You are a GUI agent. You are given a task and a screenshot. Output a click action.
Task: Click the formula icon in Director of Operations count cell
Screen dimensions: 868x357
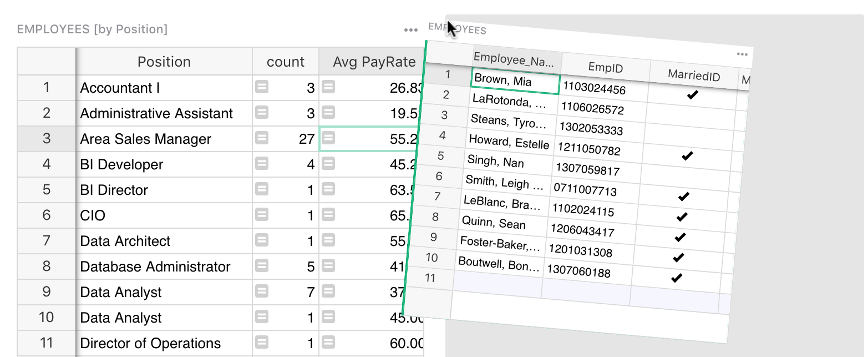(262, 343)
